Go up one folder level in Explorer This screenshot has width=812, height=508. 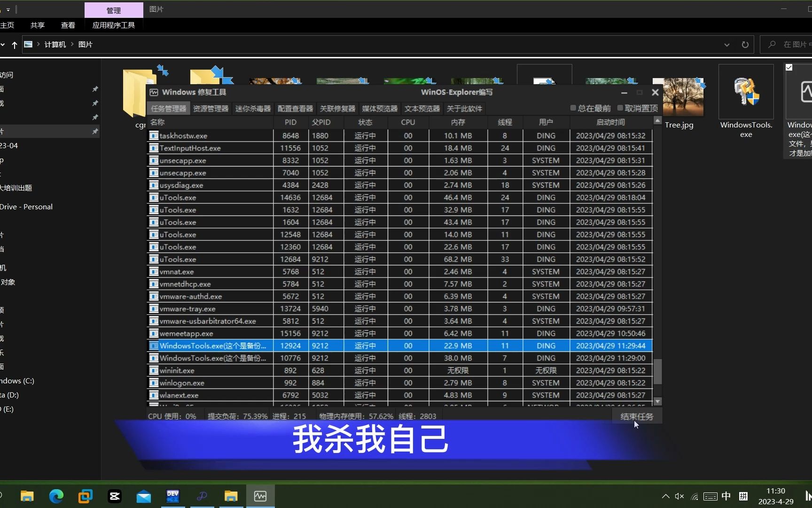[x=15, y=45]
